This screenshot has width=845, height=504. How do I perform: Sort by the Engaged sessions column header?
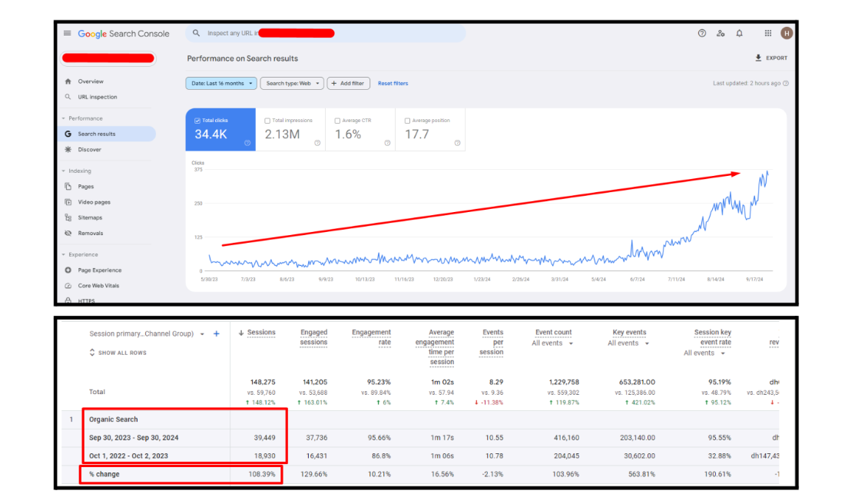(x=313, y=337)
